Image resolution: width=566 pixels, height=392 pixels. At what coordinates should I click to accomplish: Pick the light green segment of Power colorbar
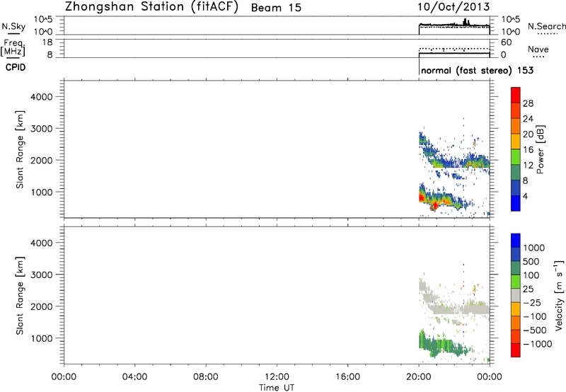(x=516, y=157)
